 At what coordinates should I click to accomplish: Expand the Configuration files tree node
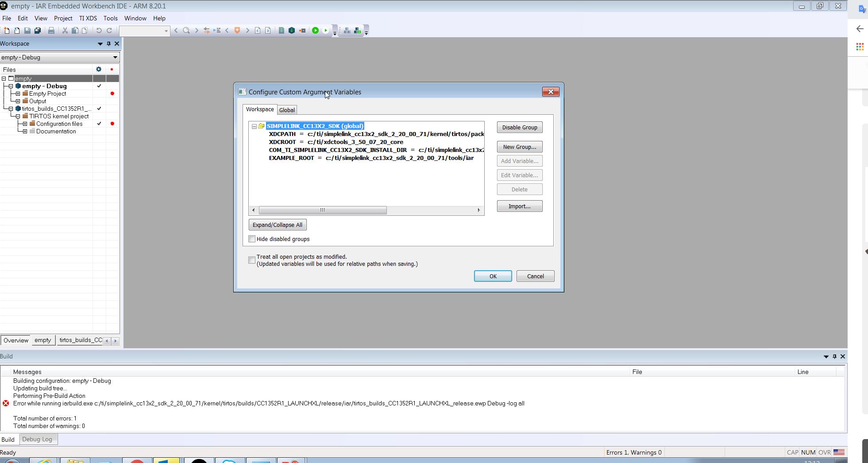(x=24, y=124)
